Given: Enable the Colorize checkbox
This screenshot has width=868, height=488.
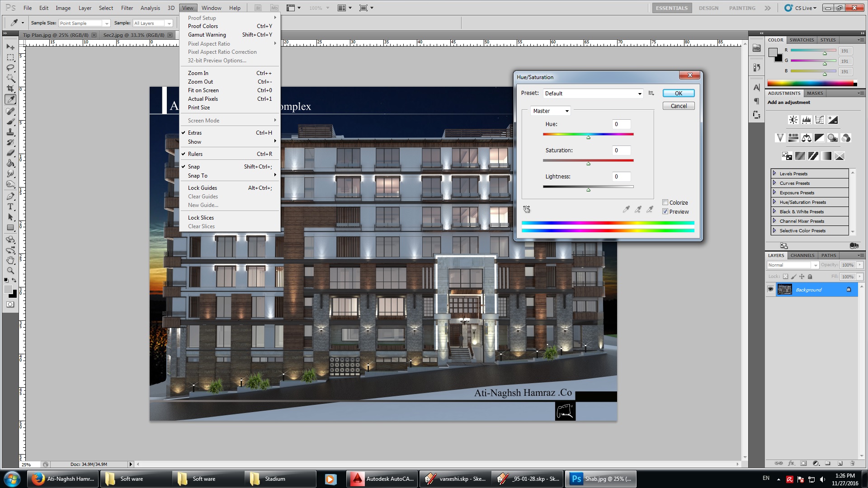Looking at the screenshot, I should pos(665,202).
